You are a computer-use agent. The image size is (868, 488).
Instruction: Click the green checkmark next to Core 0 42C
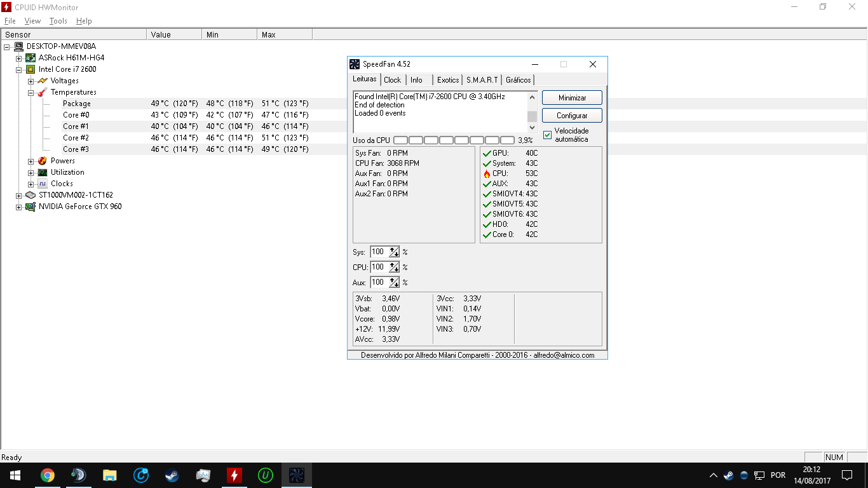click(x=487, y=234)
